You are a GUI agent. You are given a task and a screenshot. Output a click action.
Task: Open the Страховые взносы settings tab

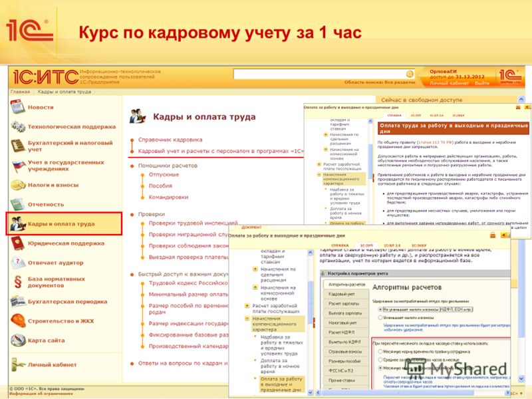tap(345, 352)
